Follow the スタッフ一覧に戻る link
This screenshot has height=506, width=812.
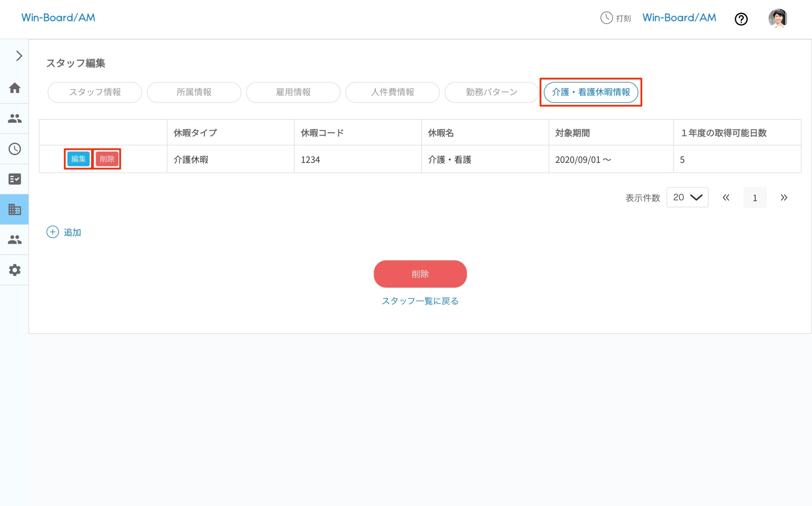tap(420, 301)
